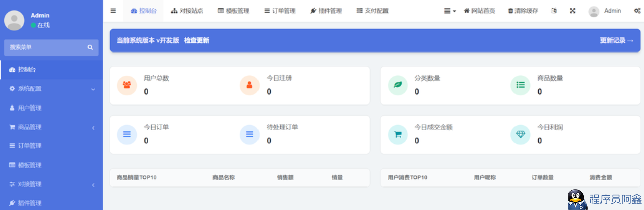Select 控制台 in the sidebar
Screen dimensions: 644x210
(x=52, y=70)
